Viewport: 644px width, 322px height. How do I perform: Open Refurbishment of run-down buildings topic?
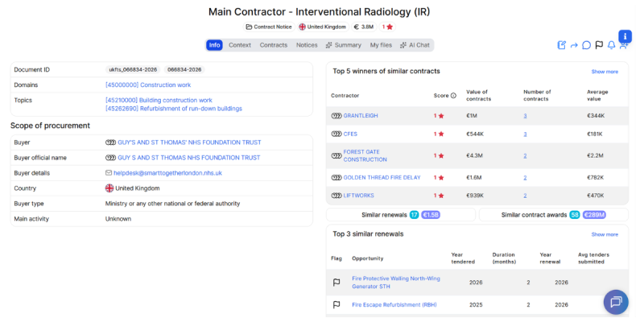pyautogui.click(x=174, y=109)
